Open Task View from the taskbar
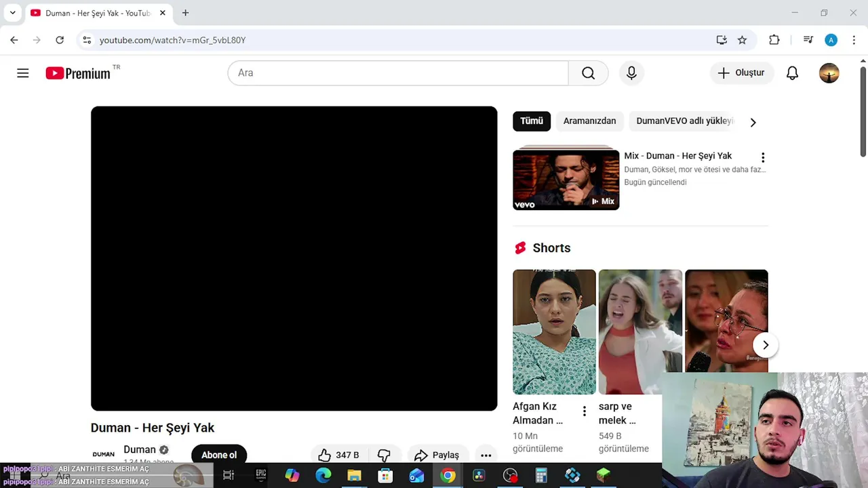Viewport: 868px width, 488px height. click(229, 475)
